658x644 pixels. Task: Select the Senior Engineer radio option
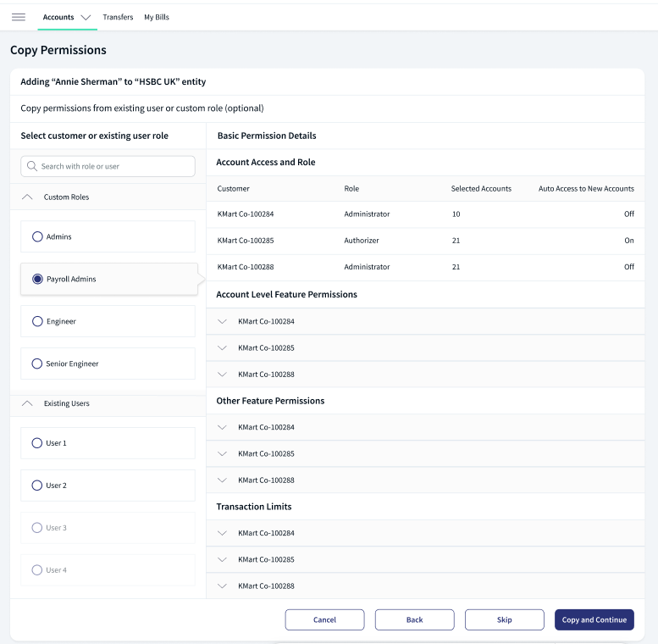[x=37, y=364]
